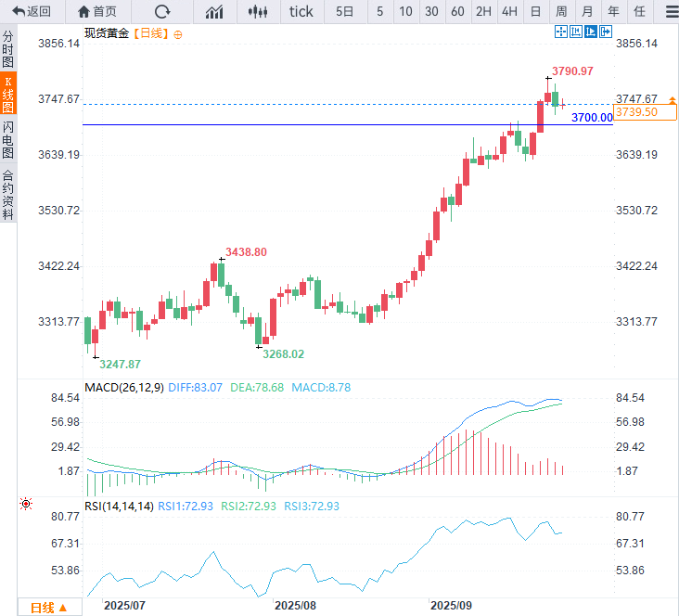Image resolution: width=679 pixels, height=616 pixels.
Task: Click the RSI1:72.93 value
Action: (x=186, y=506)
